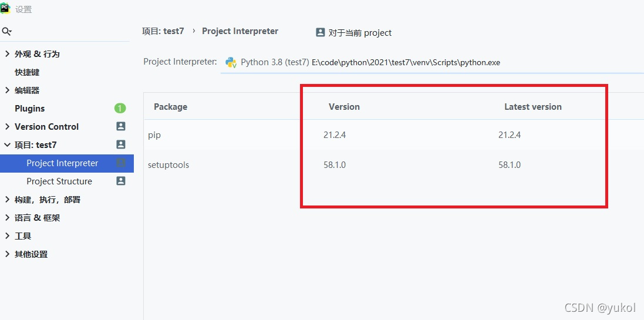Viewport: 644px width, 320px height.
Task: Select Project Structure in the sidebar
Action: (x=59, y=181)
